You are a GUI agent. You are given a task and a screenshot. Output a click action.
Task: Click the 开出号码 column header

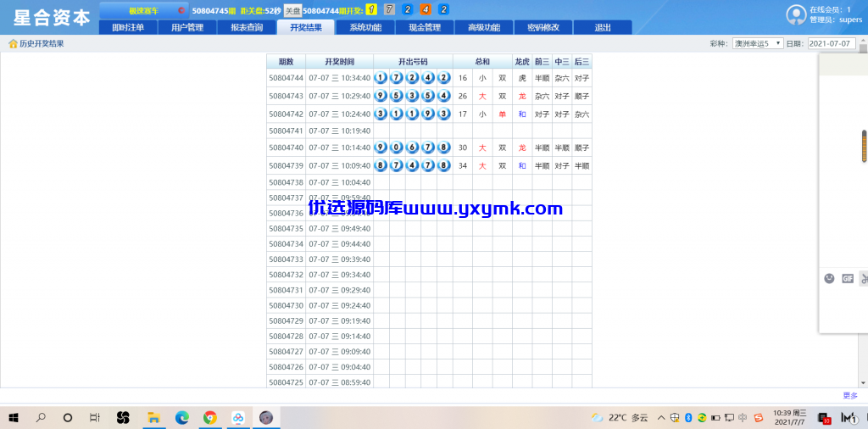[x=413, y=61]
